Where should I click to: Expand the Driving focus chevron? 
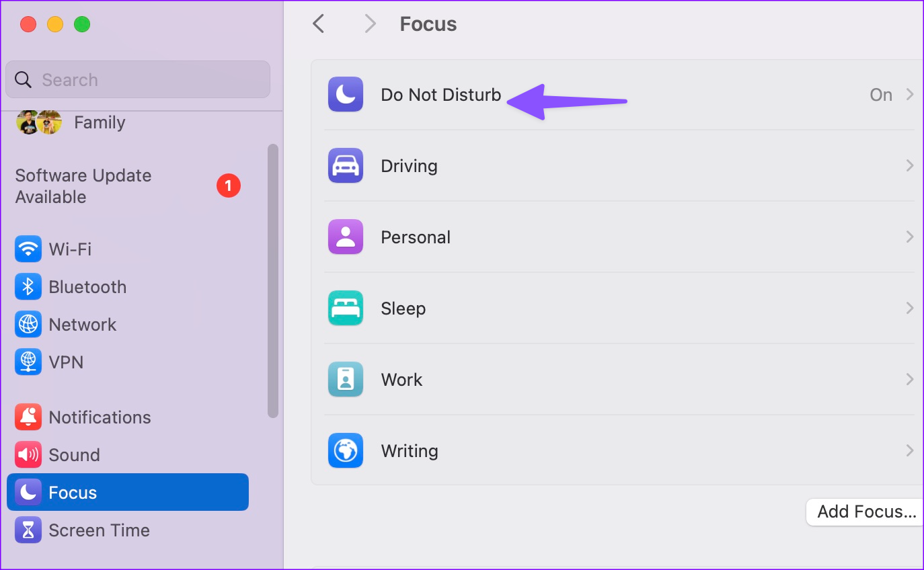tap(909, 166)
